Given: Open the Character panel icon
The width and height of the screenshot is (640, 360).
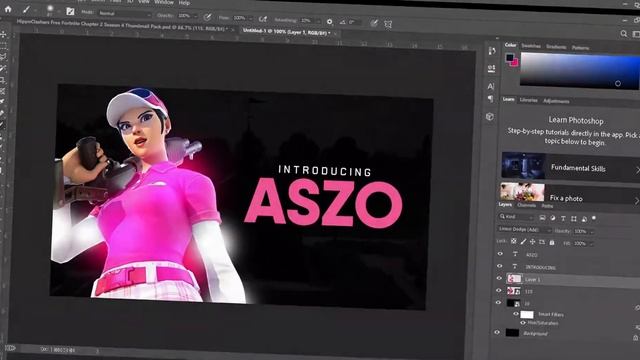Looking at the screenshot, I should pyautogui.click(x=491, y=86).
